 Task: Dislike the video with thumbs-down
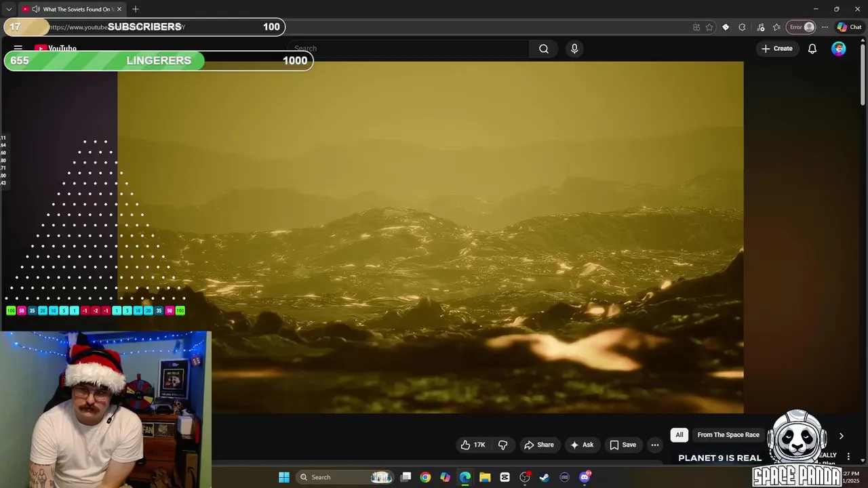coord(502,445)
